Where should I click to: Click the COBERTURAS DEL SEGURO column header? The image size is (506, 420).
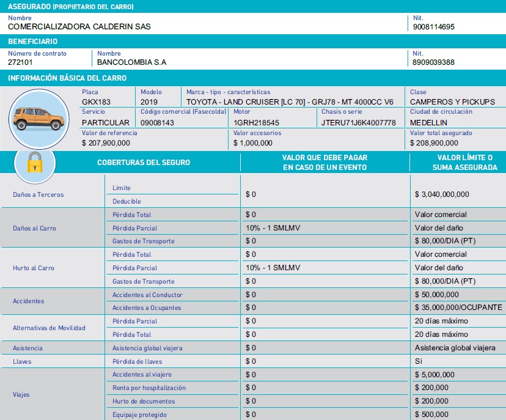tap(144, 163)
